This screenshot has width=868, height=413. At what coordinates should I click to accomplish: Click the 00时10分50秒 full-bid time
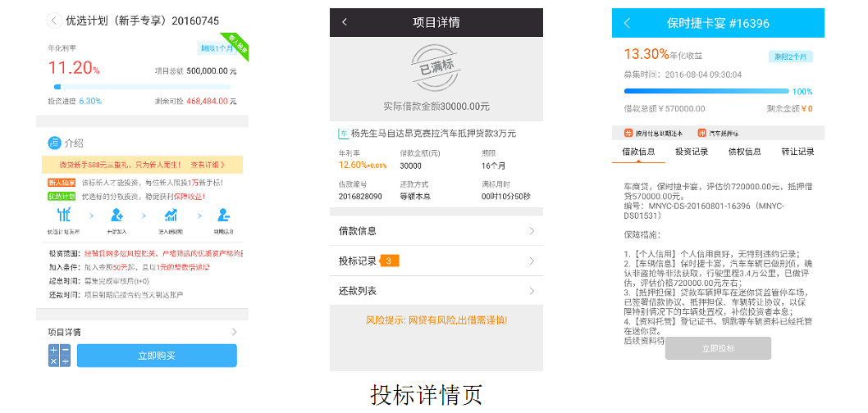pyautogui.click(x=506, y=197)
